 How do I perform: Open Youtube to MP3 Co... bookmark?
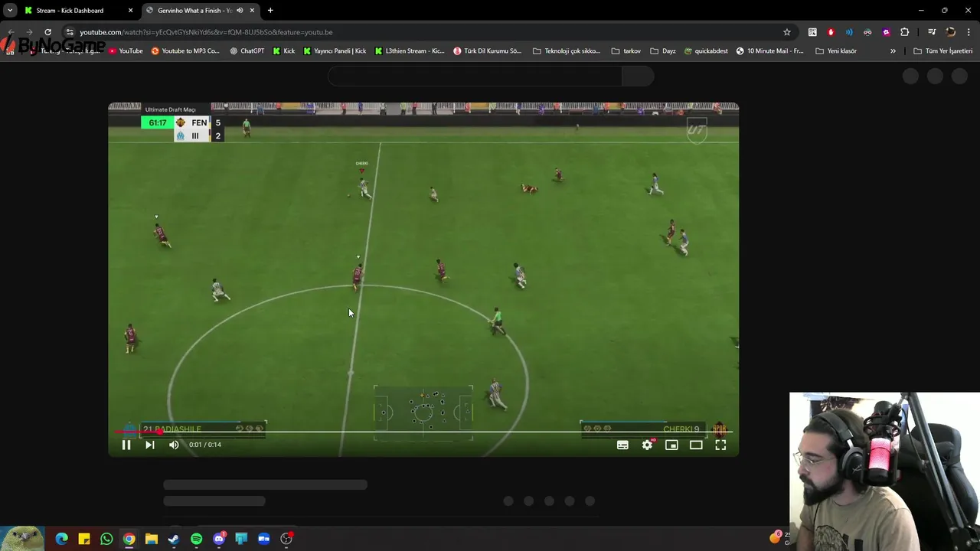185,51
